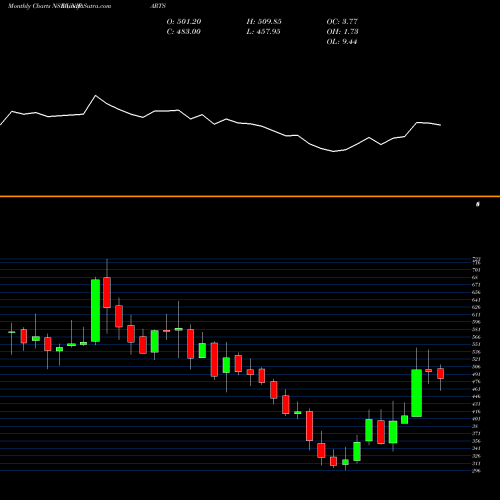
Task: Click the 311 price axis label
Action: click(476, 463)
